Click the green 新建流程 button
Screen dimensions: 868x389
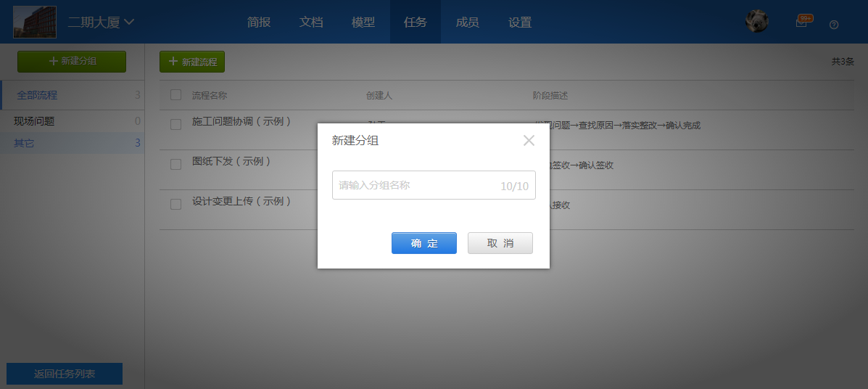point(192,62)
